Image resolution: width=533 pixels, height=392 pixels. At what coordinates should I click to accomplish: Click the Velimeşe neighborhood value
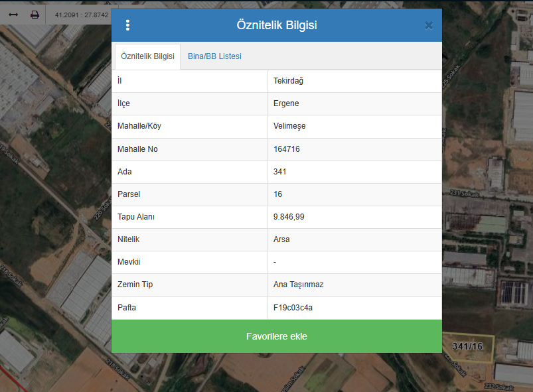coord(289,126)
